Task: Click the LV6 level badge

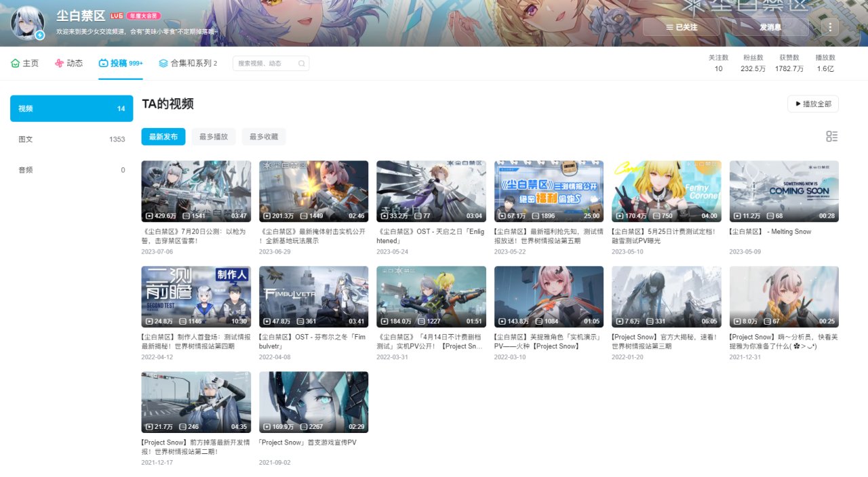Action: pyautogui.click(x=116, y=16)
